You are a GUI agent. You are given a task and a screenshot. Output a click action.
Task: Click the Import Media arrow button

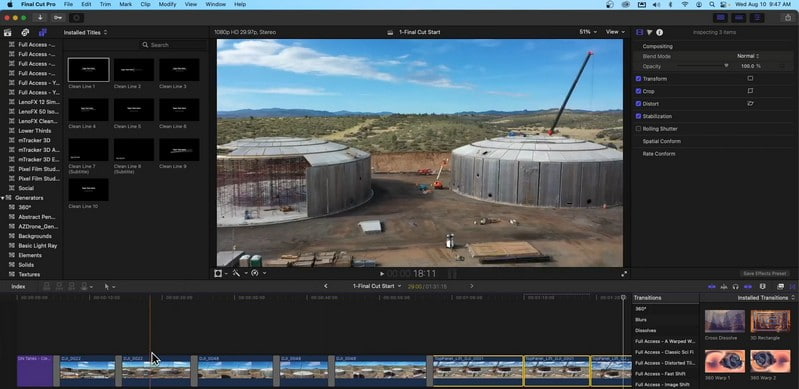click(40, 18)
